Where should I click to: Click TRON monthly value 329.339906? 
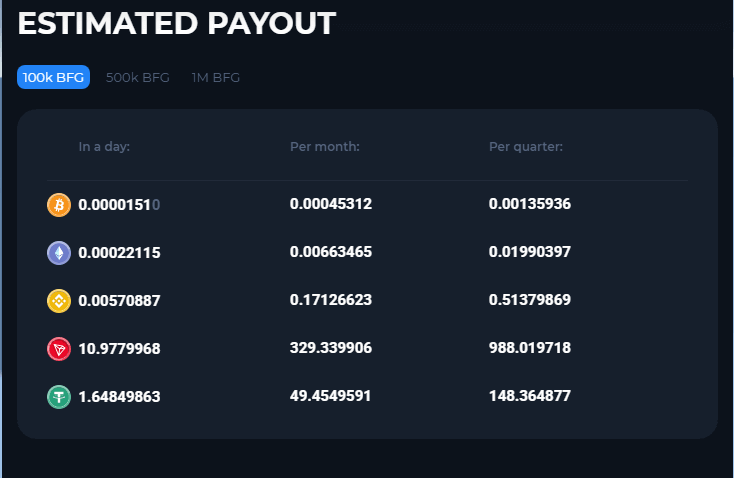331,348
